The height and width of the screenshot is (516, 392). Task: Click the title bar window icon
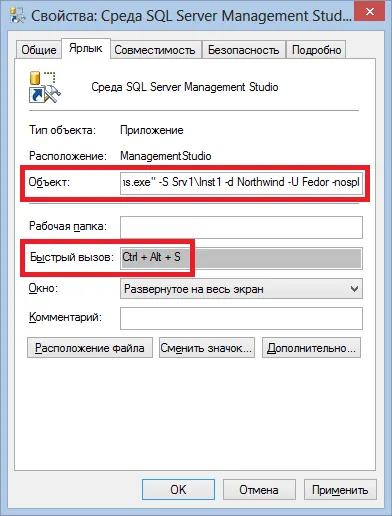pyautogui.click(x=17, y=15)
